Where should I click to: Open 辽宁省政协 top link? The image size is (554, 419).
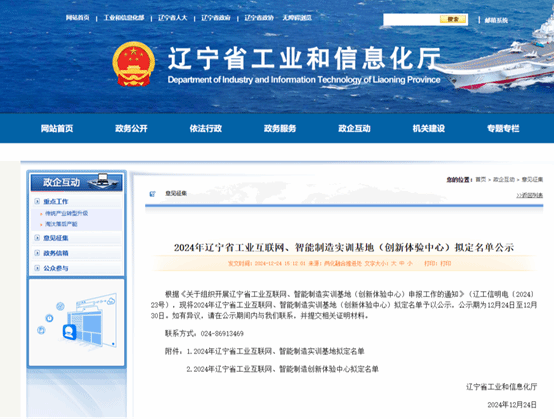pos(259,18)
